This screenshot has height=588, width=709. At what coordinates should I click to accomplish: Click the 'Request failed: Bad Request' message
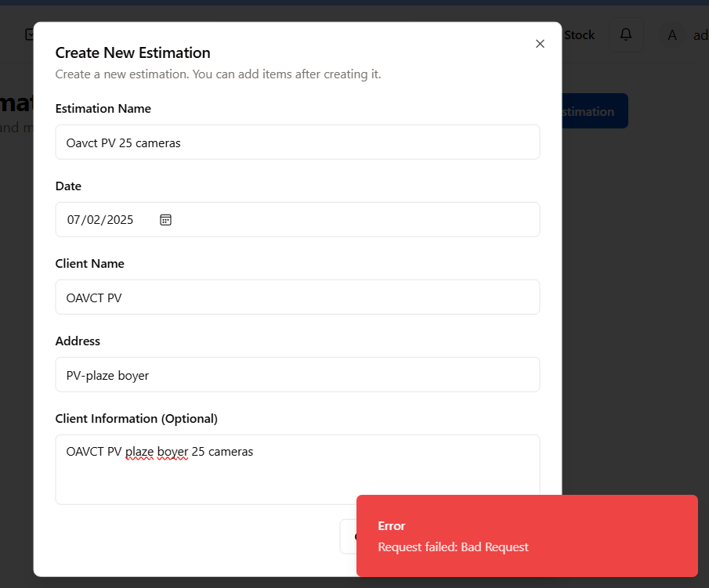453,547
